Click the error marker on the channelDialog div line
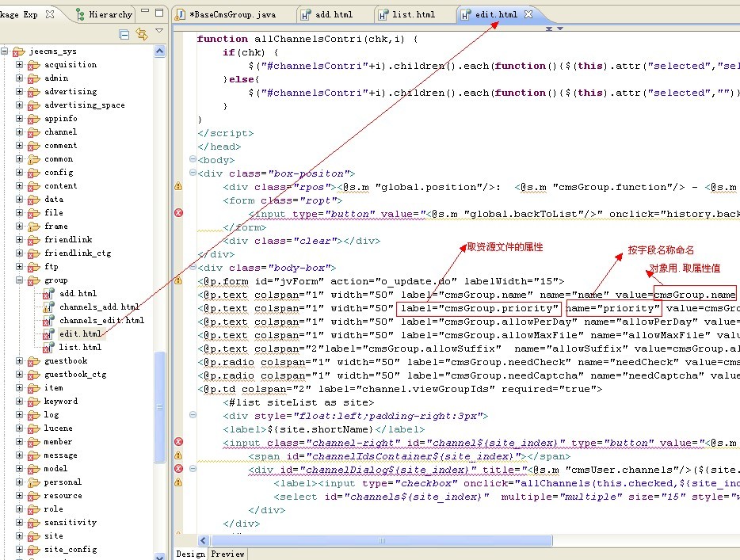The width and height of the screenshot is (740, 560). pyautogui.click(x=178, y=468)
